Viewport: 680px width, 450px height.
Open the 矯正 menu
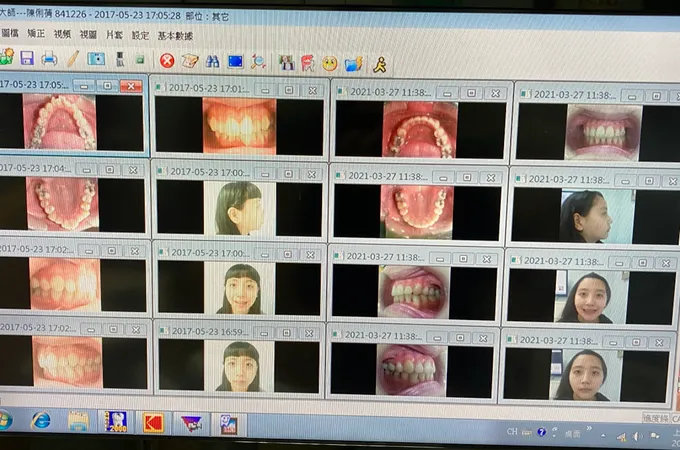coord(36,33)
